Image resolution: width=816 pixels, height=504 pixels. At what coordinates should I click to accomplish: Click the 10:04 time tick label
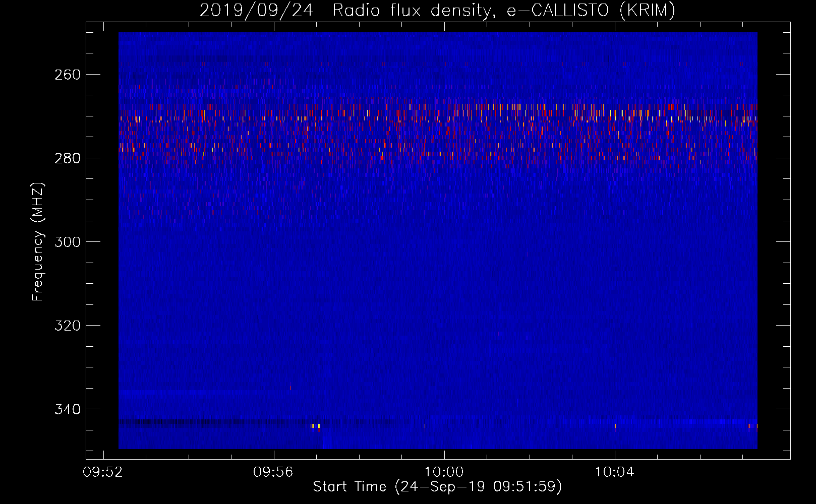[x=614, y=472]
